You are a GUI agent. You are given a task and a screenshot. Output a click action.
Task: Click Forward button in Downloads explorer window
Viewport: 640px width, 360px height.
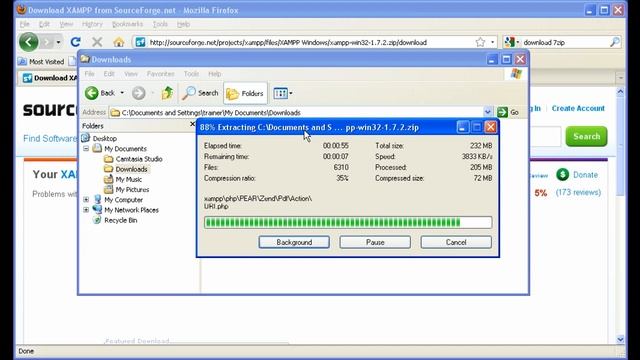click(x=139, y=93)
